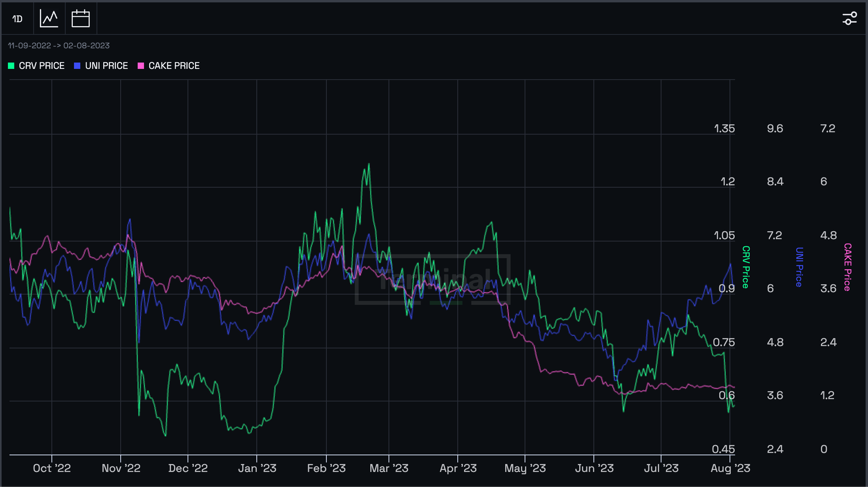This screenshot has width=868, height=487.
Task: Click the 1.05 CRV axis value
Action: tap(724, 236)
